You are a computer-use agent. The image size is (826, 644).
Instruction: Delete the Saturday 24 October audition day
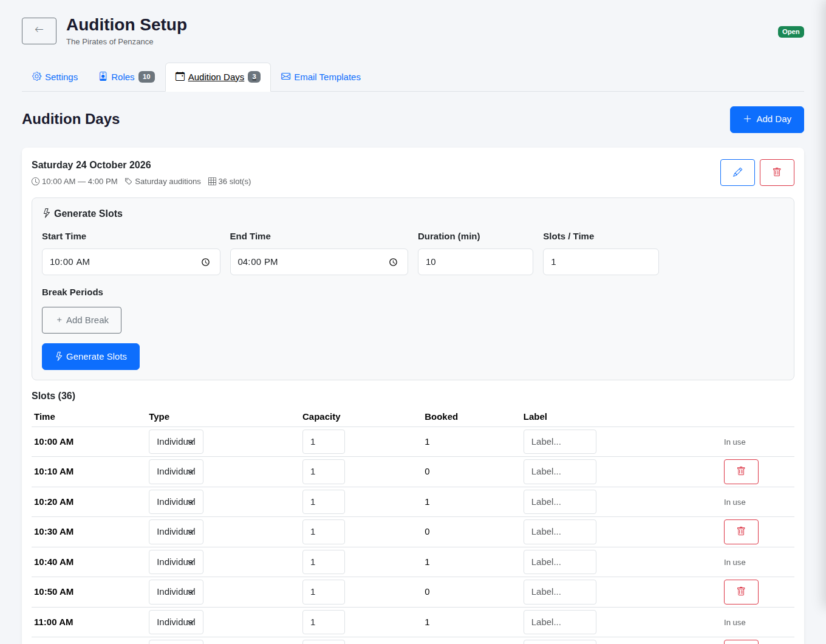pyautogui.click(x=777, y=173)
